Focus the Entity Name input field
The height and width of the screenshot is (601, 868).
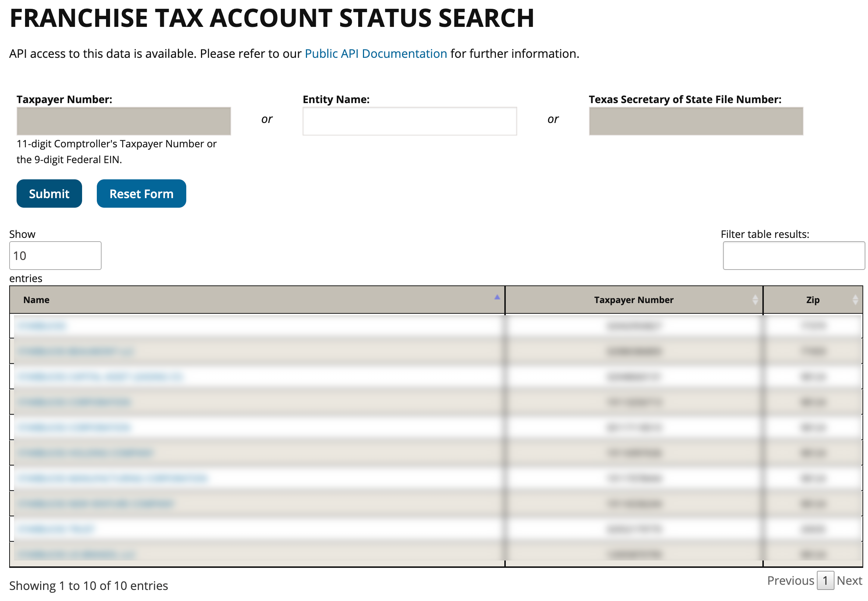(x=410, y=121)
